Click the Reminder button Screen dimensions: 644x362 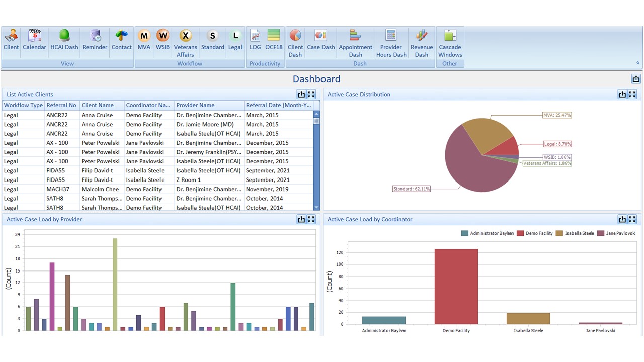95,40
